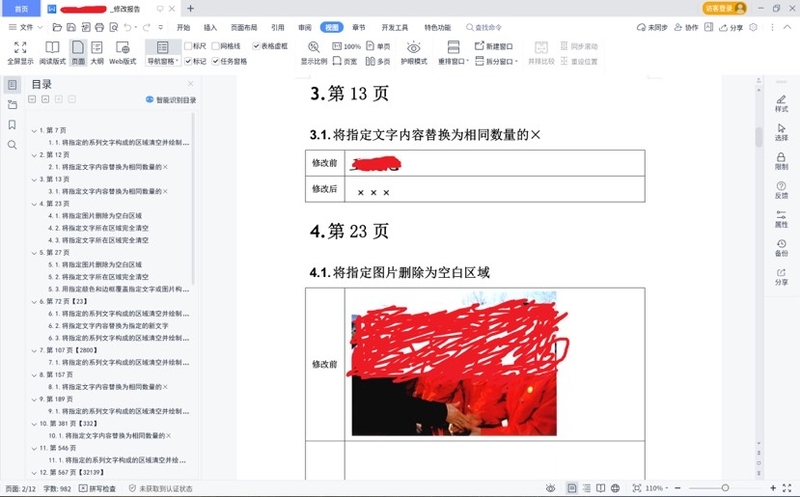The height and width of the screenshot is (497, 800).
Task: Click 智能识别目录 smart outline button
Action: point(170,100)
